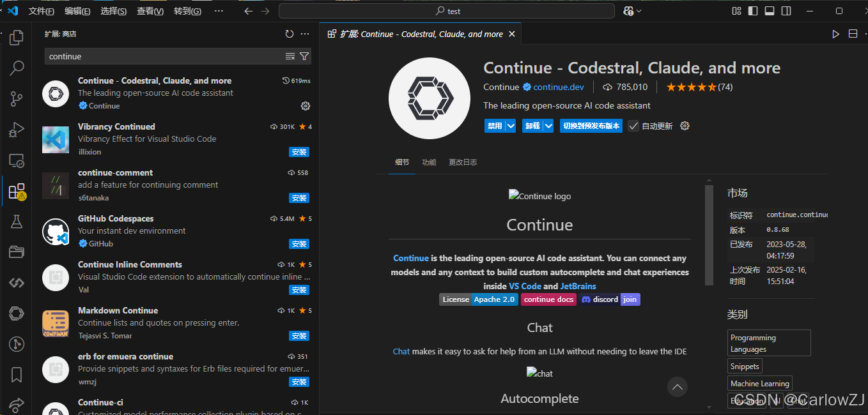The image size is (868, 415).
Task: Click the 卸载 button
Action: pyautogui.click(x=532, y=126)
